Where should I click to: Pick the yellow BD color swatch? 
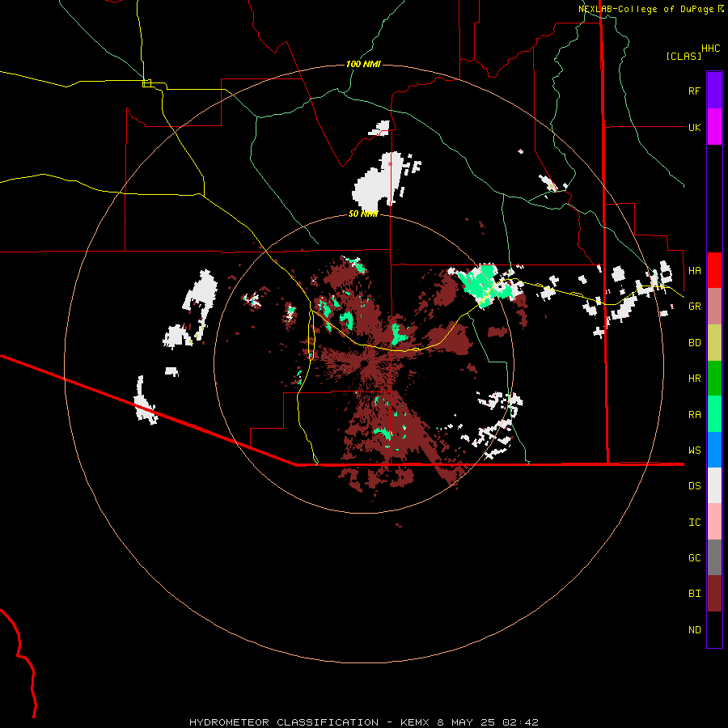714,343
